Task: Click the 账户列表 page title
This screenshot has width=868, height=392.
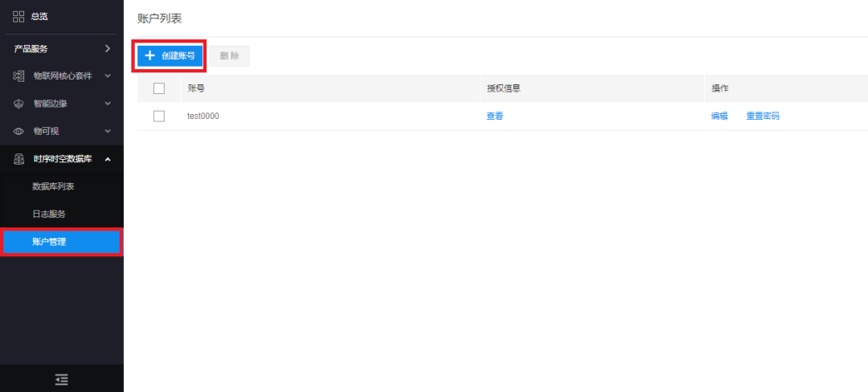Action: 159,18
